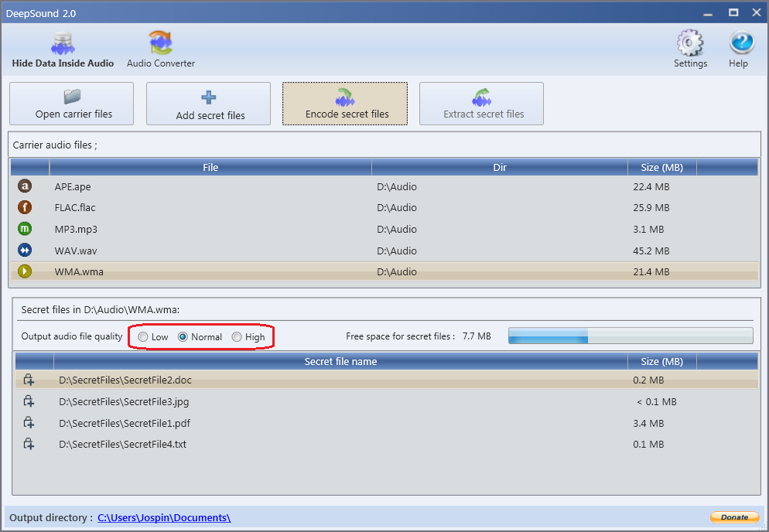Click the MP3.mp3 file type icon
769x532 pixels.
click(25, 229)
